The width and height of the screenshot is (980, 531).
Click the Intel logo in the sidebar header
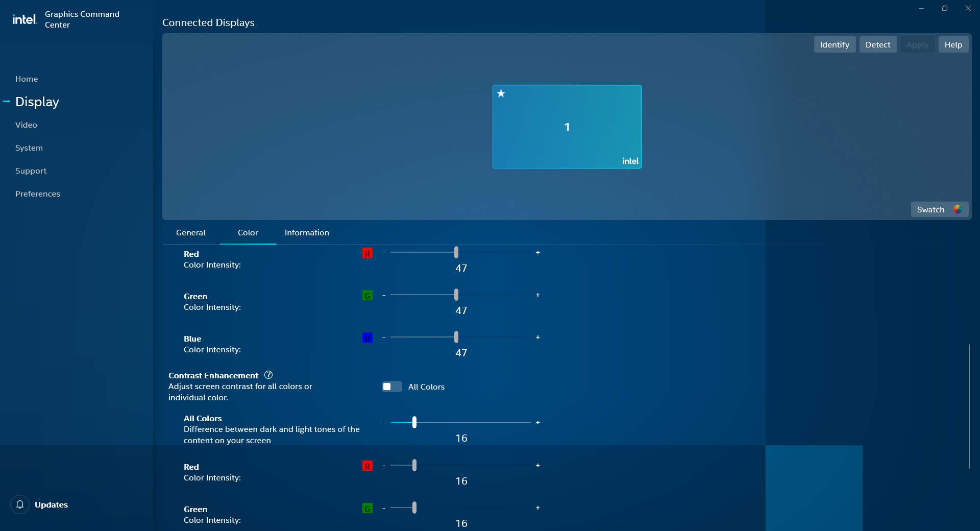click(24, 19)
